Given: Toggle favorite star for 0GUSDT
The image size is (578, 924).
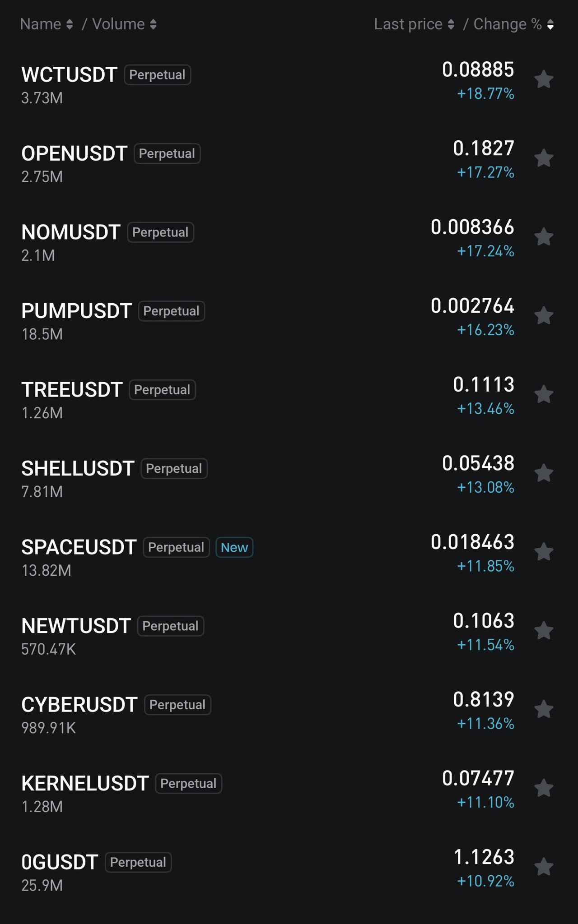Looking at the screenshot, I should 544,867.
